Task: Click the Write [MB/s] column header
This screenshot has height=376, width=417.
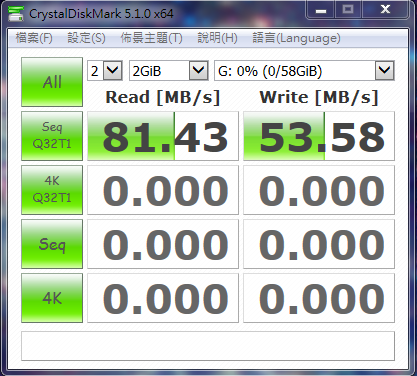Action: (x=319, y=98)
